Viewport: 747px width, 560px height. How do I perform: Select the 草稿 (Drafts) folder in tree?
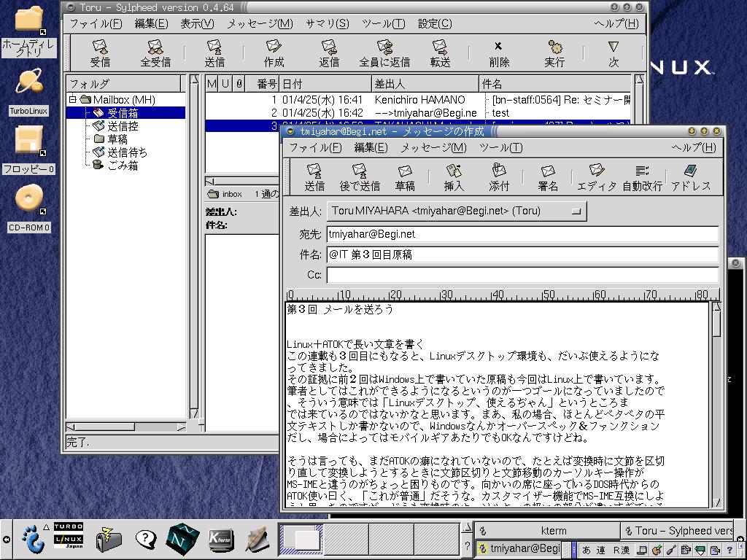pos(117,139)
